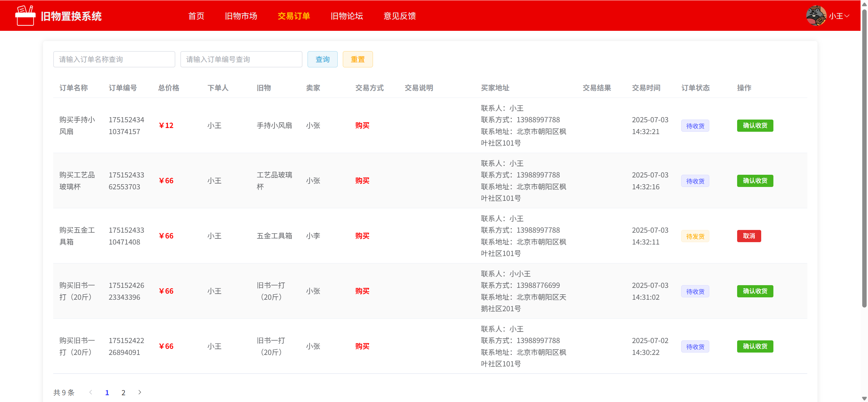Image resolution: width=868 pixels, height=402 pixels.
Task: Expand the 小王 user dropdown arrow
Action: [847, 16]
